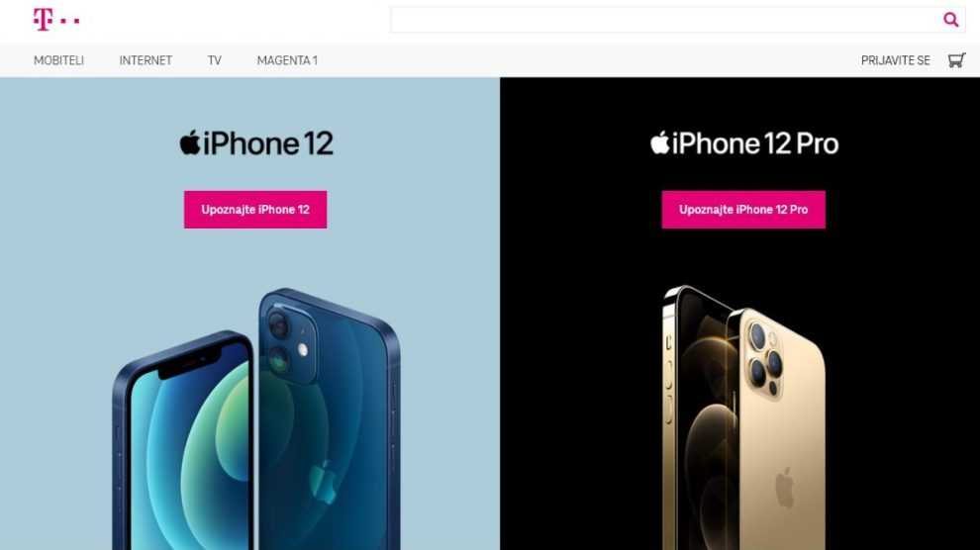Click the blue iPhone 12 front-facing phone image
980x550 pixels.
183,441
